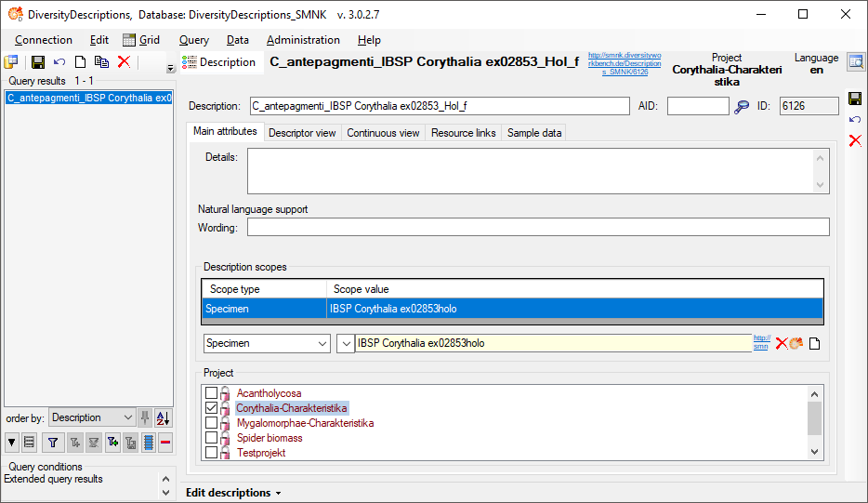This screenshot has height=503, width=868.
Task: Click the funnel with save disk icon
Action: click(131, 442)
